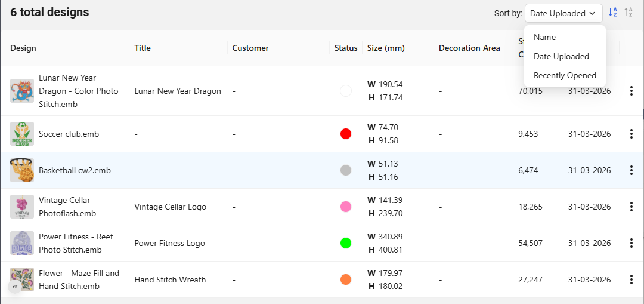
Task: Click the ascending A-Z sort icon
Action: click(613, 13)
